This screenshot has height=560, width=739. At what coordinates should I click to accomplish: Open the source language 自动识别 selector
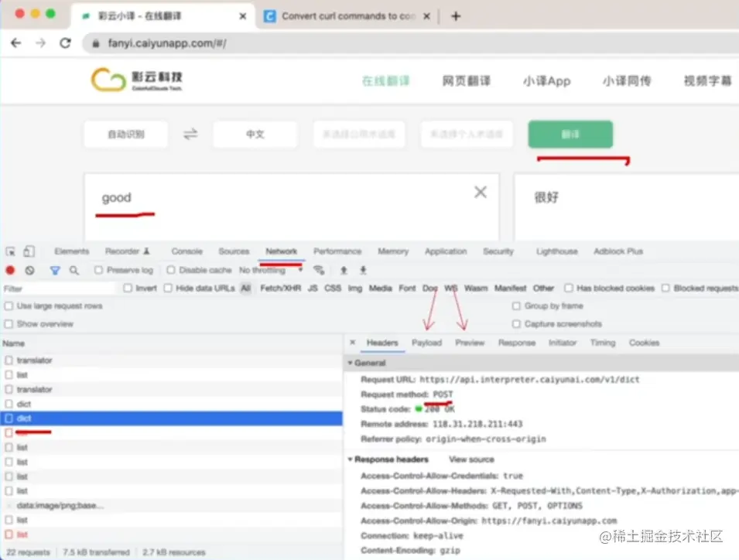pos(126,135)
